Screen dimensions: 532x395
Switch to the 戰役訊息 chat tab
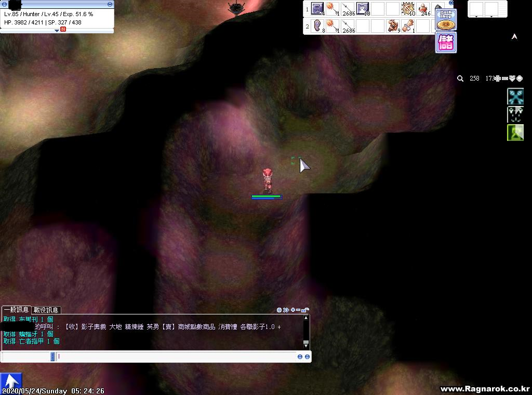pyautogui.click(x=46, y=310)
